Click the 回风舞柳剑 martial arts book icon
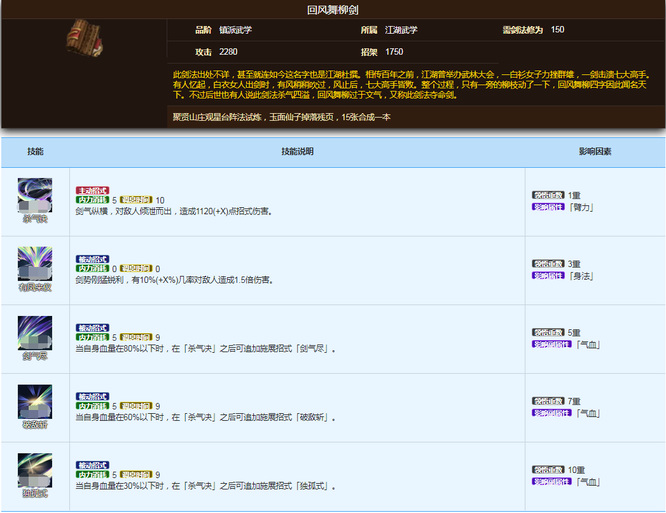 [82, 39]
